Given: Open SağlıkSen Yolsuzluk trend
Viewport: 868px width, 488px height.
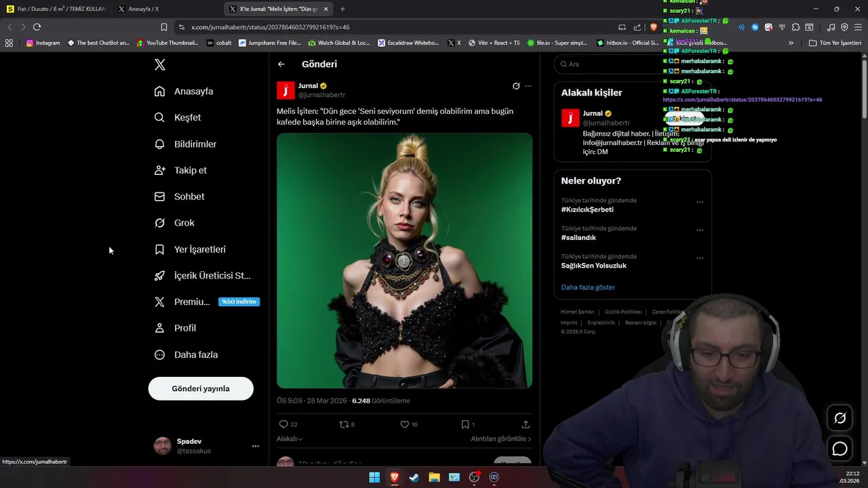Looking at the screenshot, I should pyautogui.click(x=593, y=266).
